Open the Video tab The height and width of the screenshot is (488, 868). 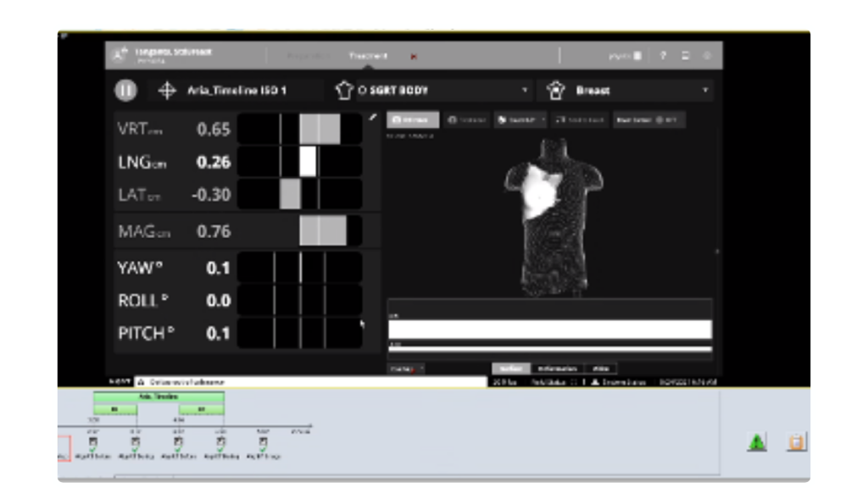601,369
